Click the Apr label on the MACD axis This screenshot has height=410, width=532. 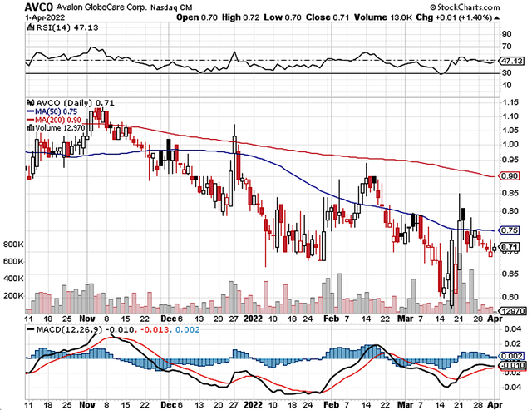495,405
